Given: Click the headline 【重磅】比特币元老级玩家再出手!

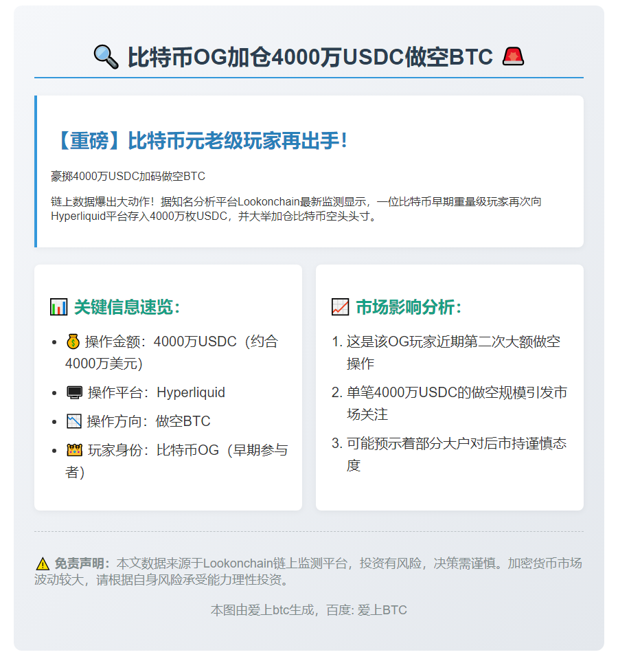Looking at the screenshot, I should click(199, 142).
